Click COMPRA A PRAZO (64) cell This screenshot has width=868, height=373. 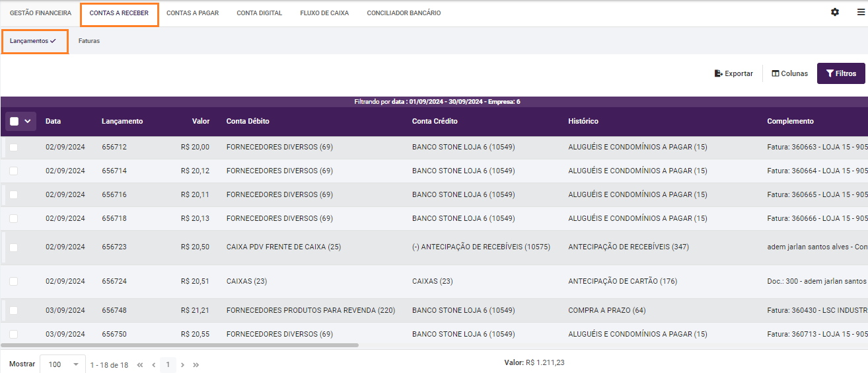click(x=607, y=310)
